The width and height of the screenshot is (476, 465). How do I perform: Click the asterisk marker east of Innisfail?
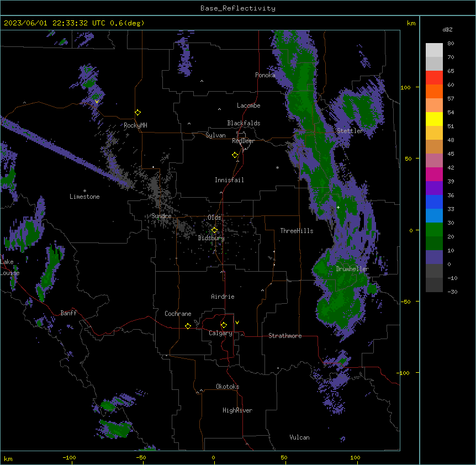277,167
